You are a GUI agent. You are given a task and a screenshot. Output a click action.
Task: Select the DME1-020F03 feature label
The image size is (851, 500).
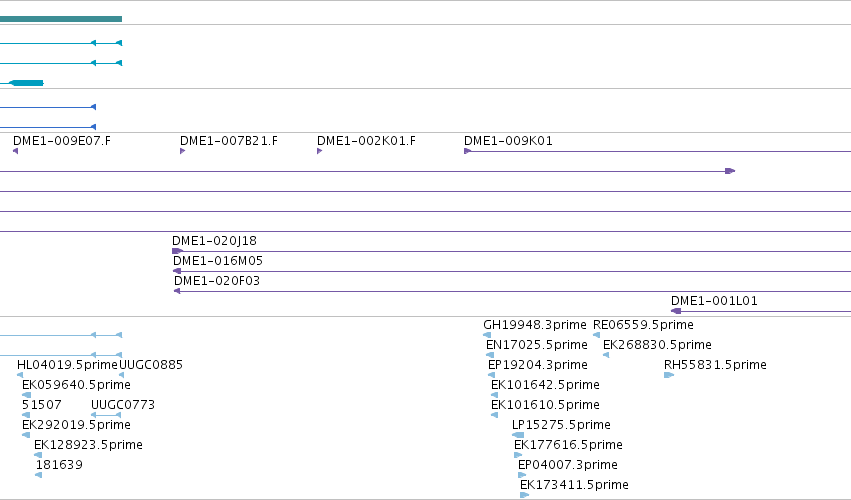[217, 281]
